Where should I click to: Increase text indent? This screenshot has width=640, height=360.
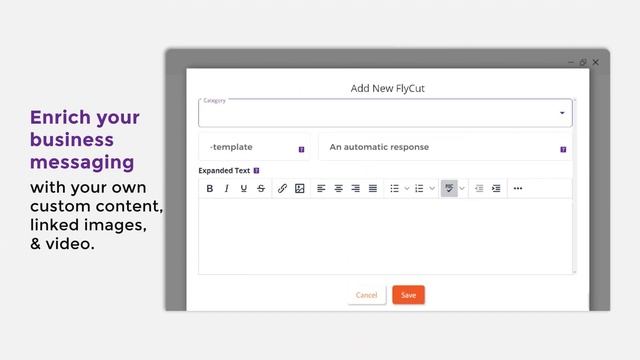[496, 188]
